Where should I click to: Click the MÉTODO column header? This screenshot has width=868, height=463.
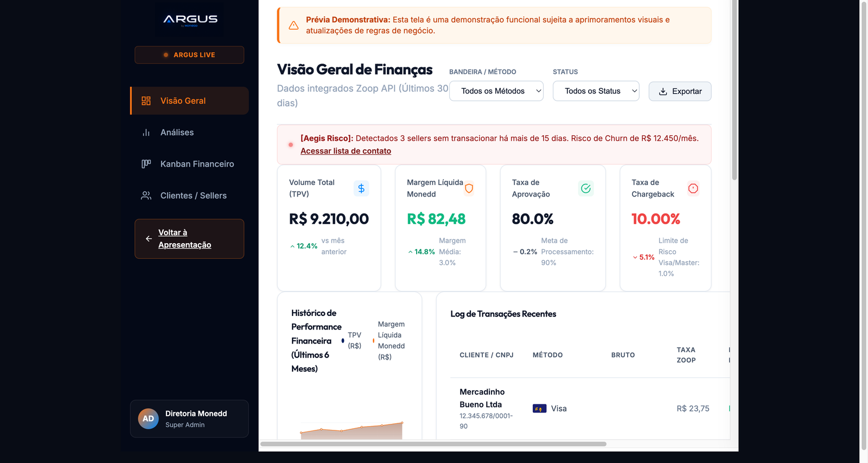(x=548, y=355)
